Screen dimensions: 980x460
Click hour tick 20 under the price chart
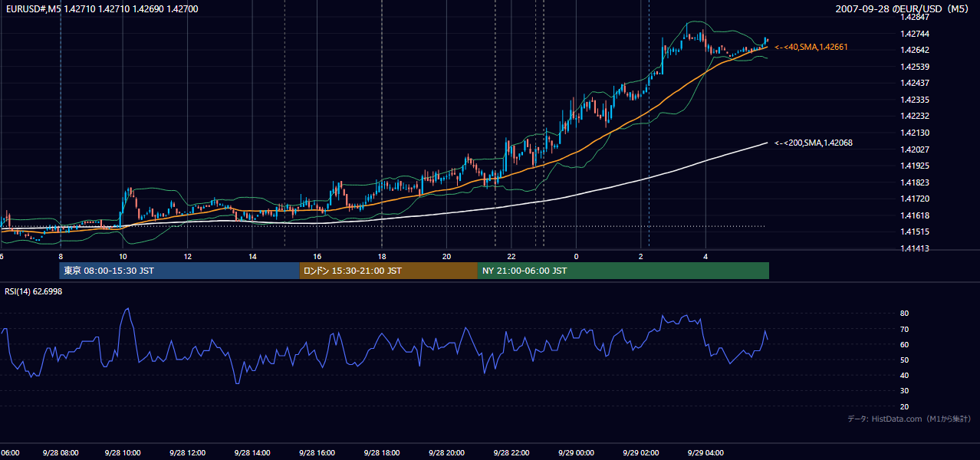446,256
